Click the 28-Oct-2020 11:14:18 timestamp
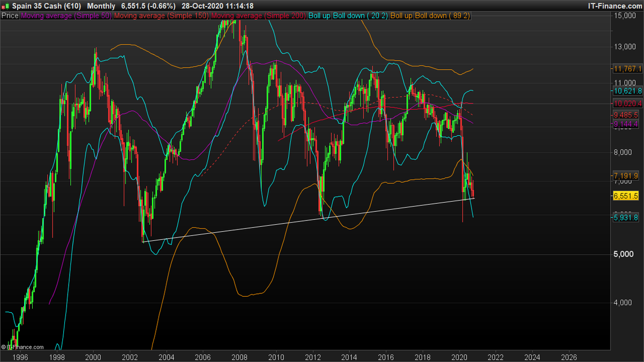The width and height of the screenshot is (644, 362). click(x=217, y=6)
